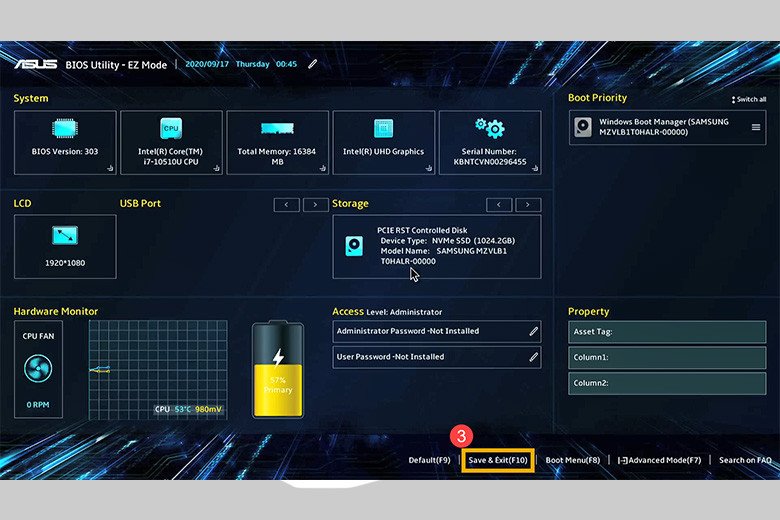Click the LCD resolution display icon
780x520 pixels.
[x=65, y=236]
